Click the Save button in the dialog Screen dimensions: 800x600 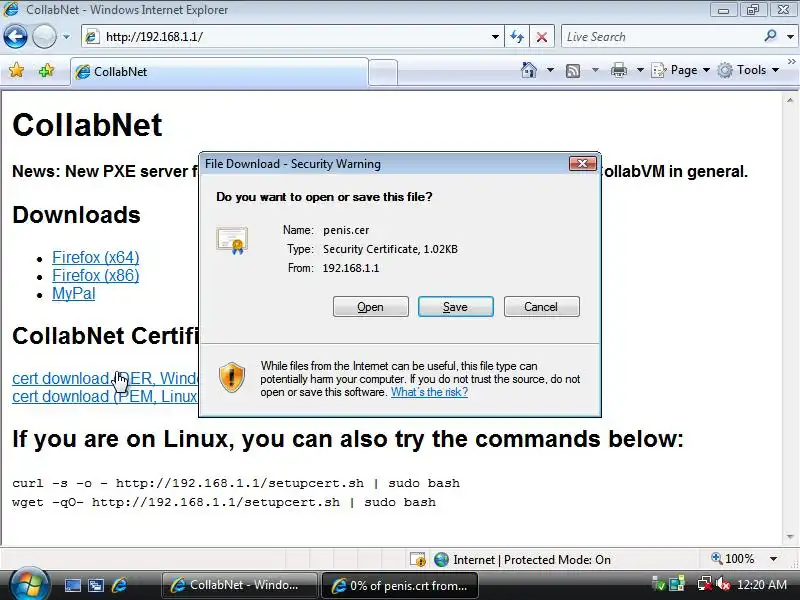456,307
